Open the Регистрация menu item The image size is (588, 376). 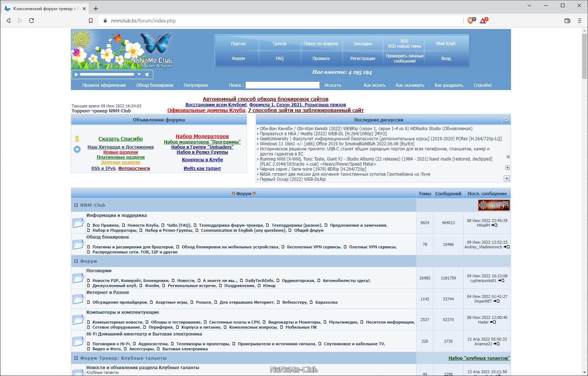click(x=362, y=59)
